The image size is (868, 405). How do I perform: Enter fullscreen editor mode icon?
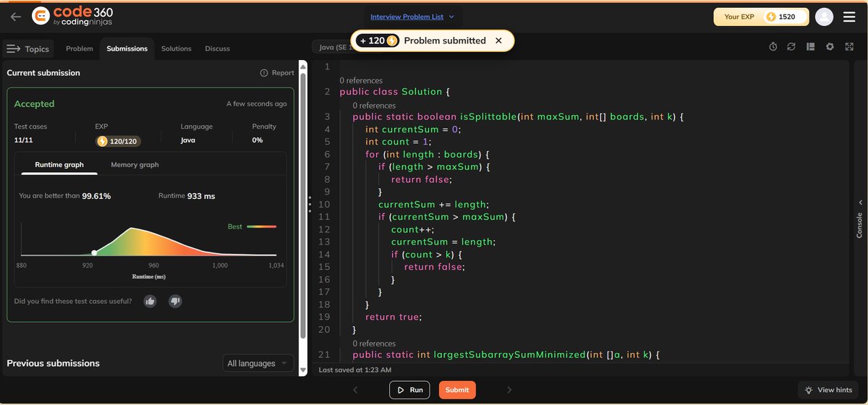pos(849,47)
